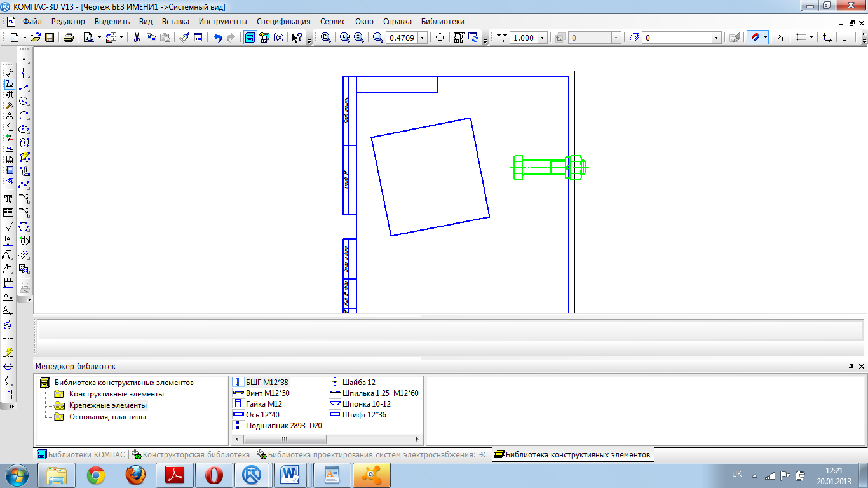Select the Крепежные элементы folder
The height and width of the screenshot is (488, 868).
point(108,405)
